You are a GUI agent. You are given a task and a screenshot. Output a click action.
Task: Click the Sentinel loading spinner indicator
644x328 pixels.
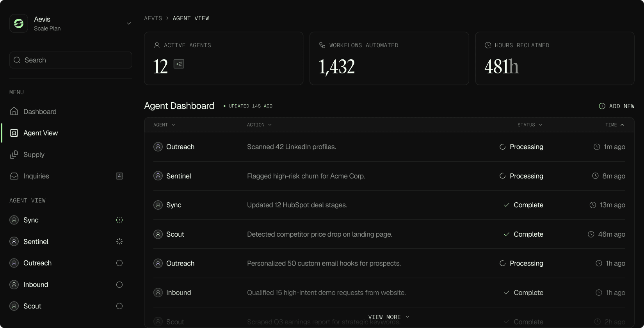click(x=119, y=241)
